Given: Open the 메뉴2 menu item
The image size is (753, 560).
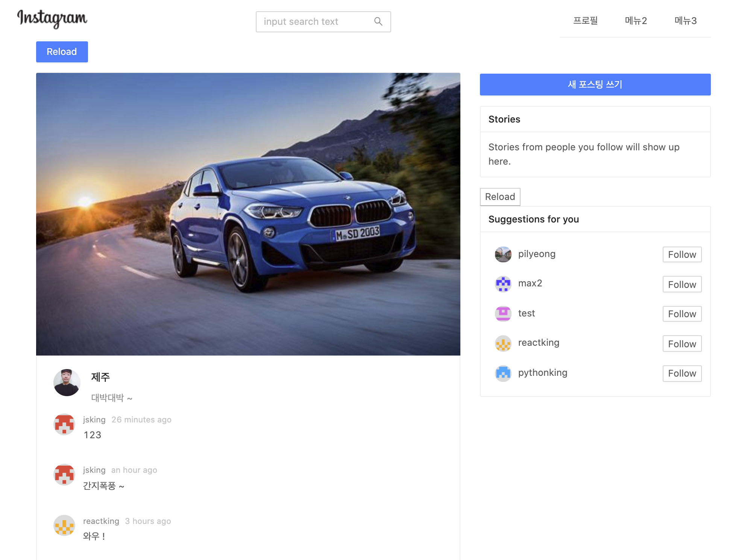Looking at the screenshot, I should (x=636, y=21).
